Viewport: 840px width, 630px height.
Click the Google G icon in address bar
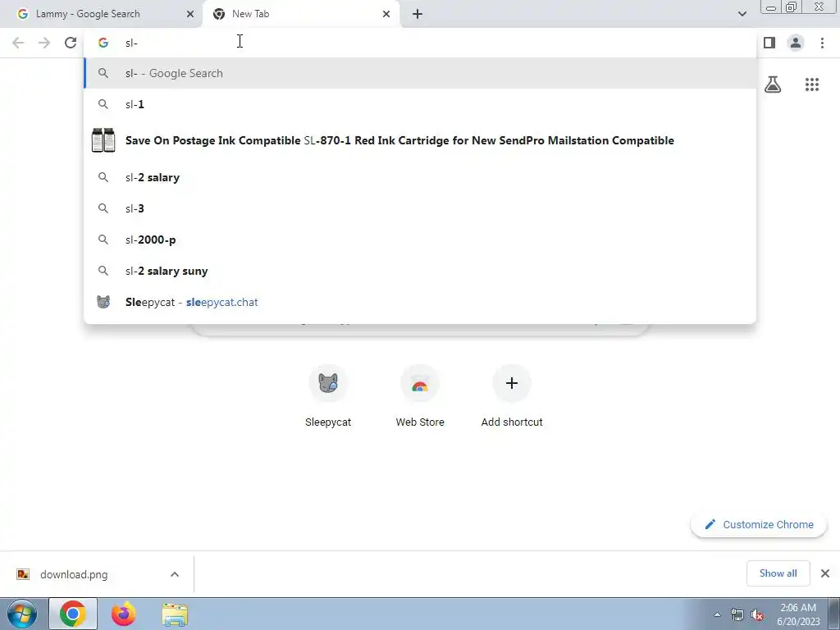point(103,43)
